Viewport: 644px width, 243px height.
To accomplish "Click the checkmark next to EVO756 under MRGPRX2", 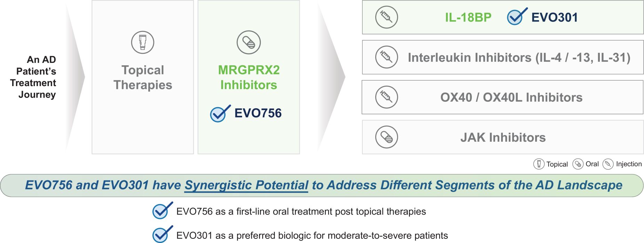I will tap(219, 114).
